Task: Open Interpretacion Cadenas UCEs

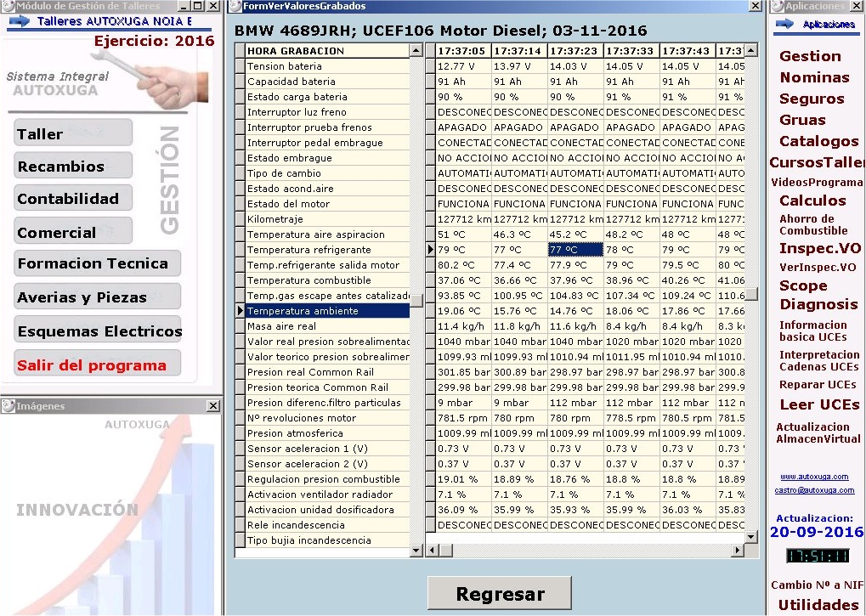Action: [x=819, y=360]
